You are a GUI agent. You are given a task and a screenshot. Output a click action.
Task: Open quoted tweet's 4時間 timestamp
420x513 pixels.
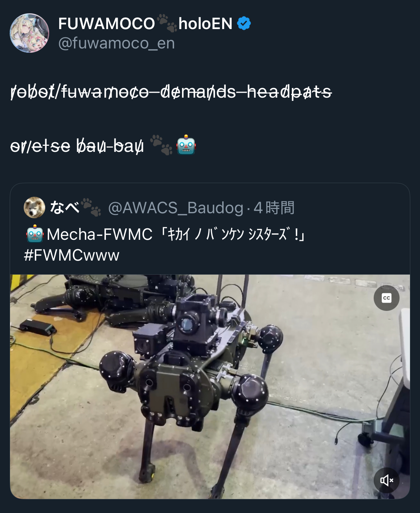(274, 208)
